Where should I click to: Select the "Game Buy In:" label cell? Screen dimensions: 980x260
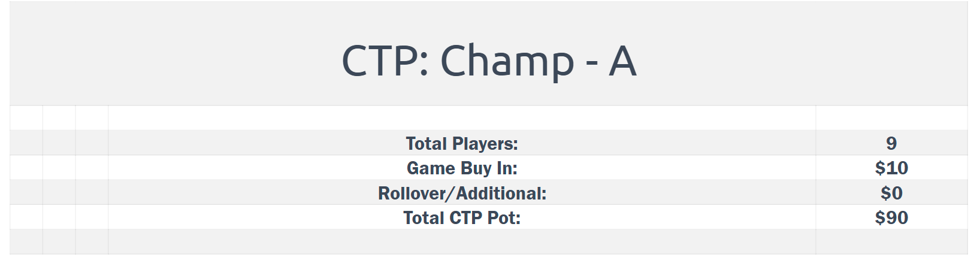point(461,168)
